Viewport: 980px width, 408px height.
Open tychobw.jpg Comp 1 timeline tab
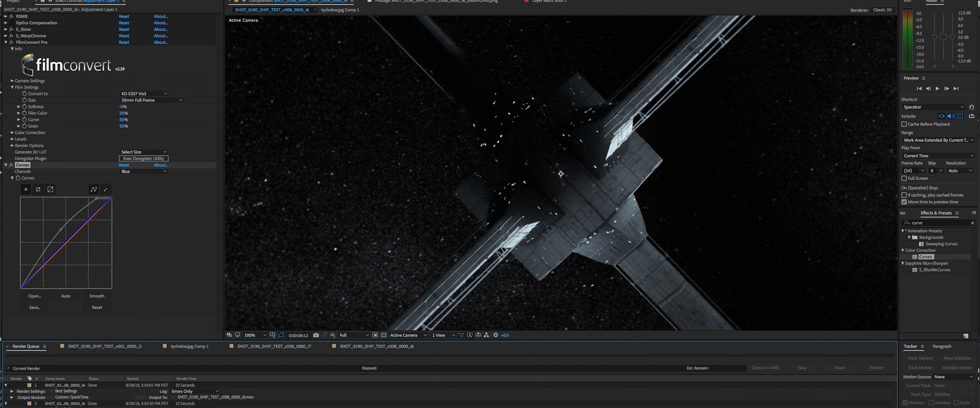[x=189, y=346]
